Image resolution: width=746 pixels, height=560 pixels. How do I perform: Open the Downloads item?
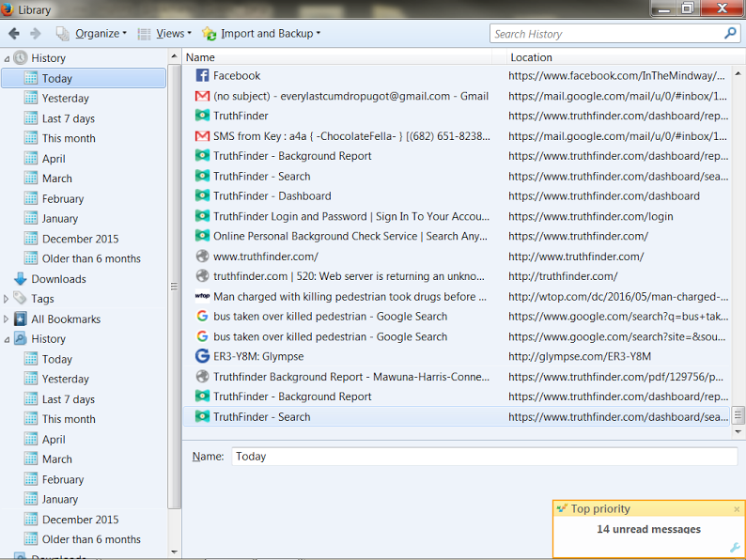coord(58,279)
